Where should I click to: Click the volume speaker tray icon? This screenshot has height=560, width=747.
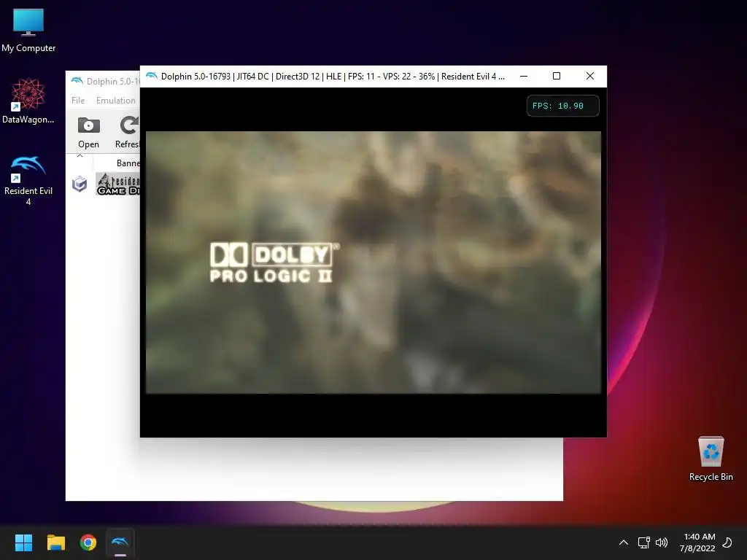(x=661, y=542)
